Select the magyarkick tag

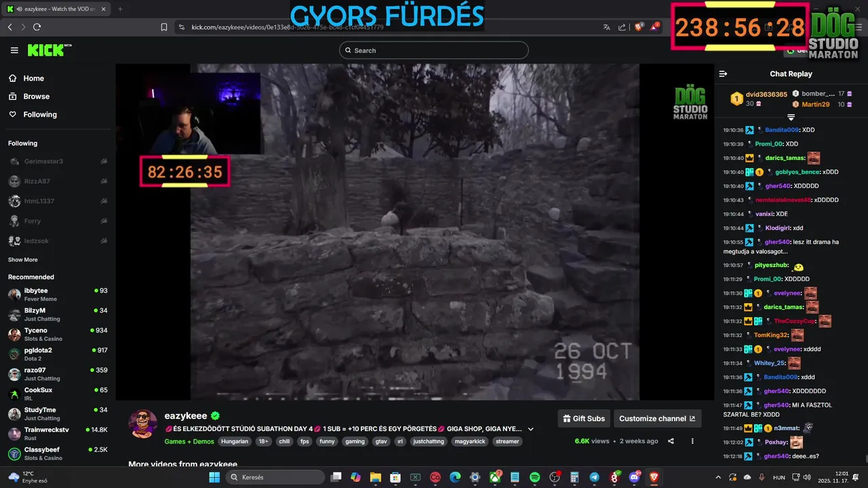coord(470,441)
